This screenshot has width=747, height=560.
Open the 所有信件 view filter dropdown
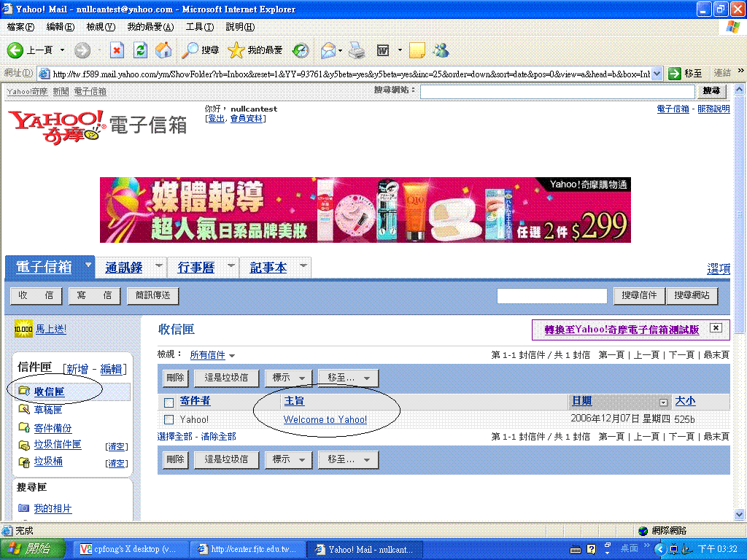[x=212, y=355]
